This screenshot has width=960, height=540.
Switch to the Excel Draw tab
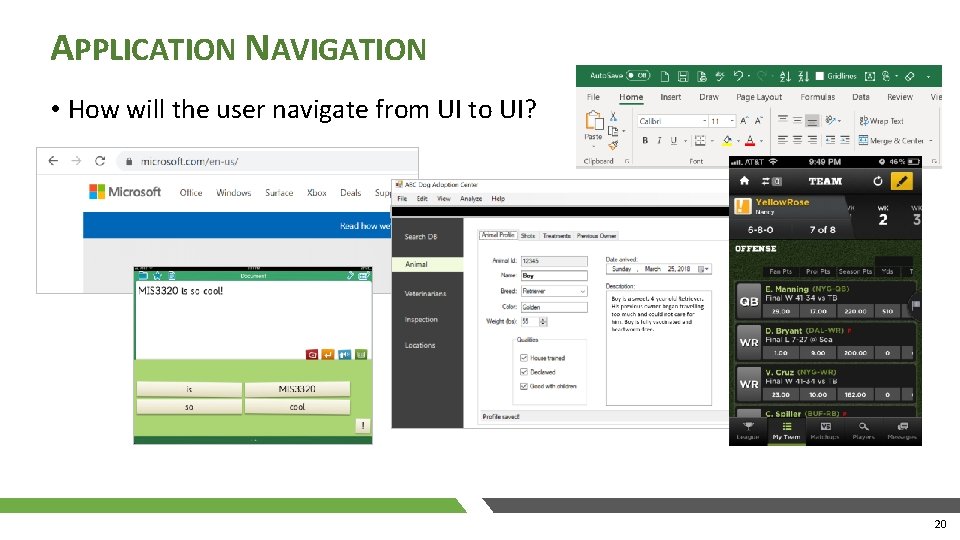(709, 97)
